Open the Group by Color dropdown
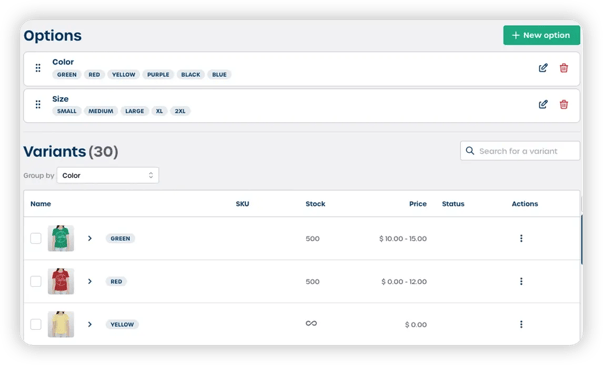 tap(108, 175)
